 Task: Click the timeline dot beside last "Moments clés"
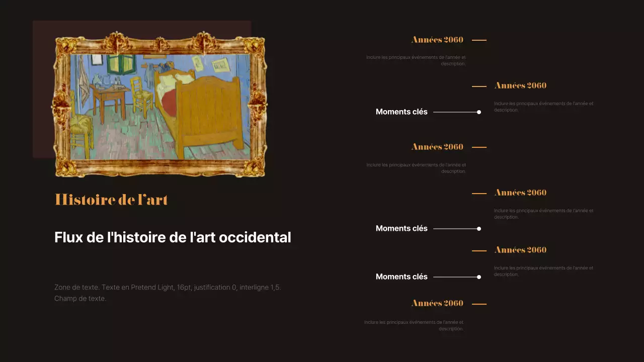coord(478,277)
